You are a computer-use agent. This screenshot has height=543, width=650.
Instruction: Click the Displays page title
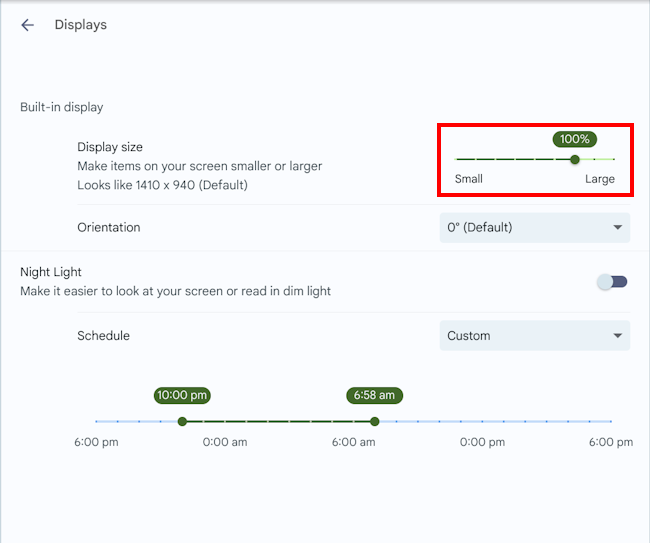point(80,25)
